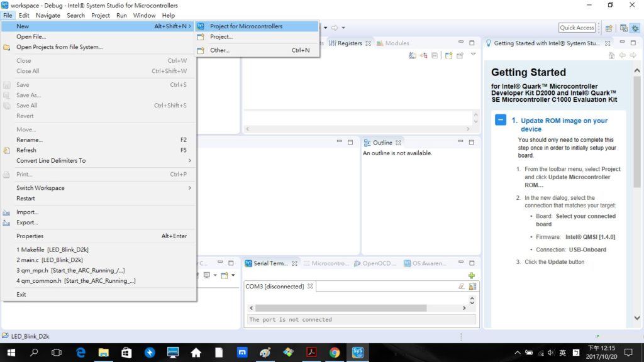Open recent file 4 qm_common.h
644x362 pixels.
(x=99, y=281)
